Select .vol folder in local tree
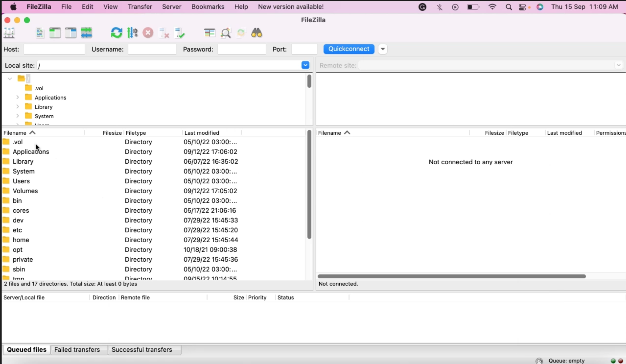Image resolution: width=626 pixels, height=364 pixels. [39, 88]
